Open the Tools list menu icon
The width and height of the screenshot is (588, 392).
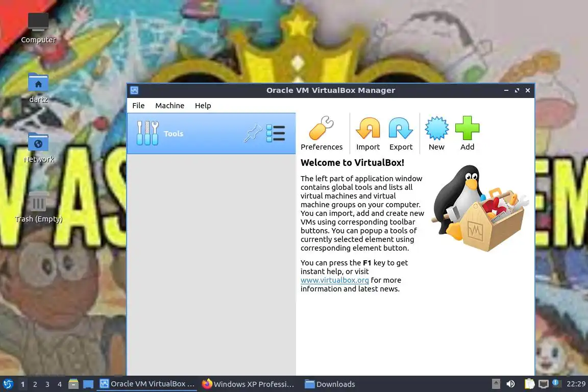[x=276, y=133]
